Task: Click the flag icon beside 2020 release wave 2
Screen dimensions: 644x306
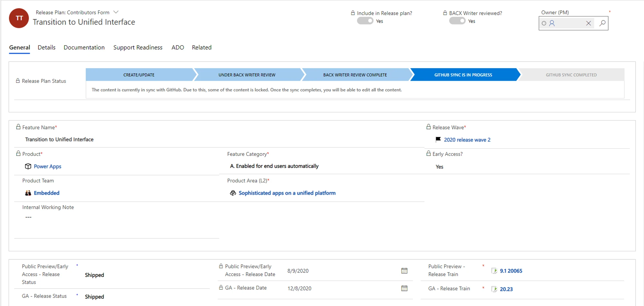Action: (438, 139)
